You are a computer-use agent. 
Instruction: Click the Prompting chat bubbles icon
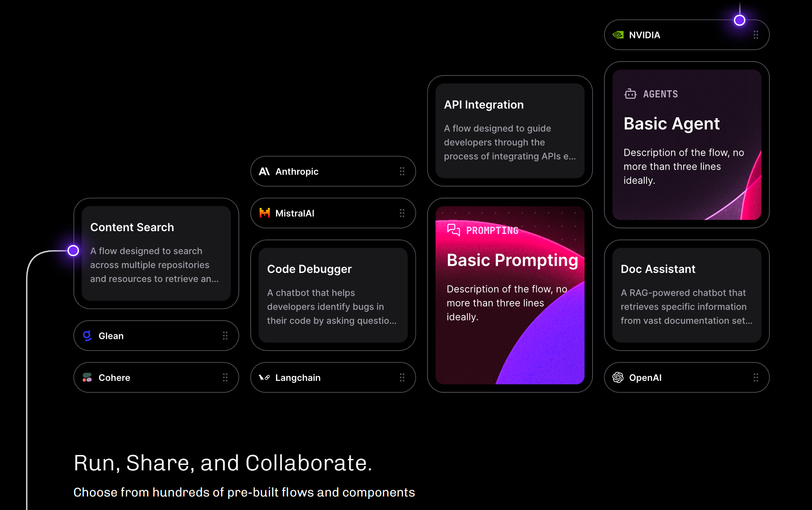point(453,230)
